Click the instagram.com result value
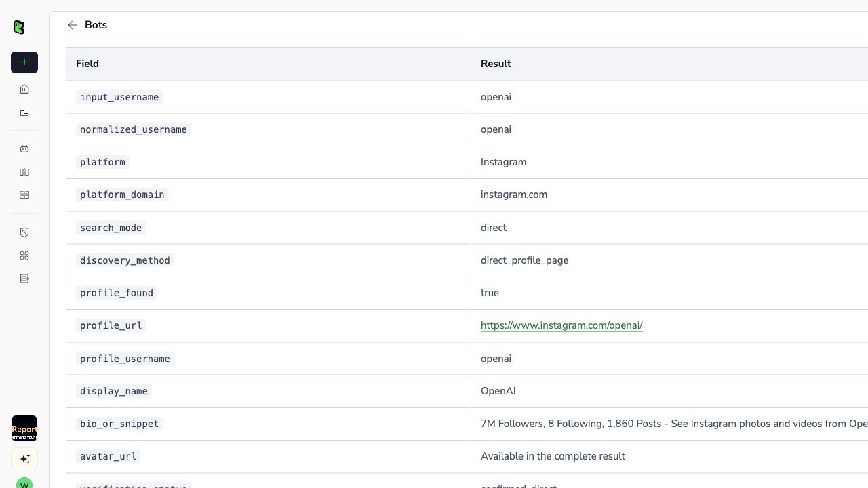The image size is (868, 488). (x=514, y=195)
